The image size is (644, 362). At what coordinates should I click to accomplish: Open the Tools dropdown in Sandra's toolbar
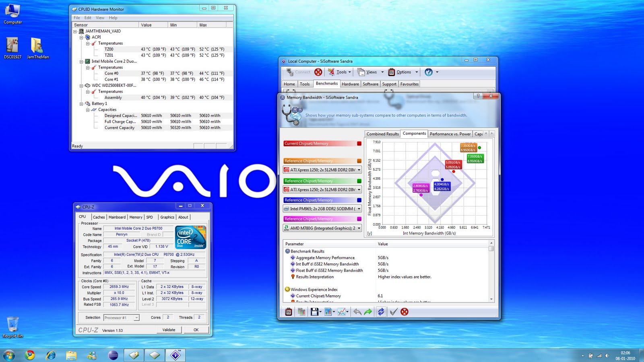coord(339,72)
